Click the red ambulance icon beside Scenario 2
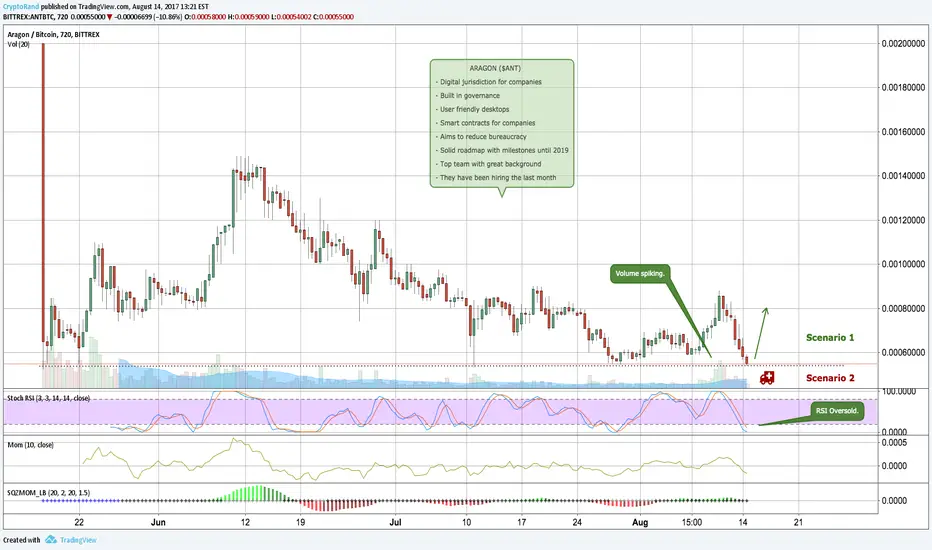Screen dimensions: 932x550 pos(767,378)
